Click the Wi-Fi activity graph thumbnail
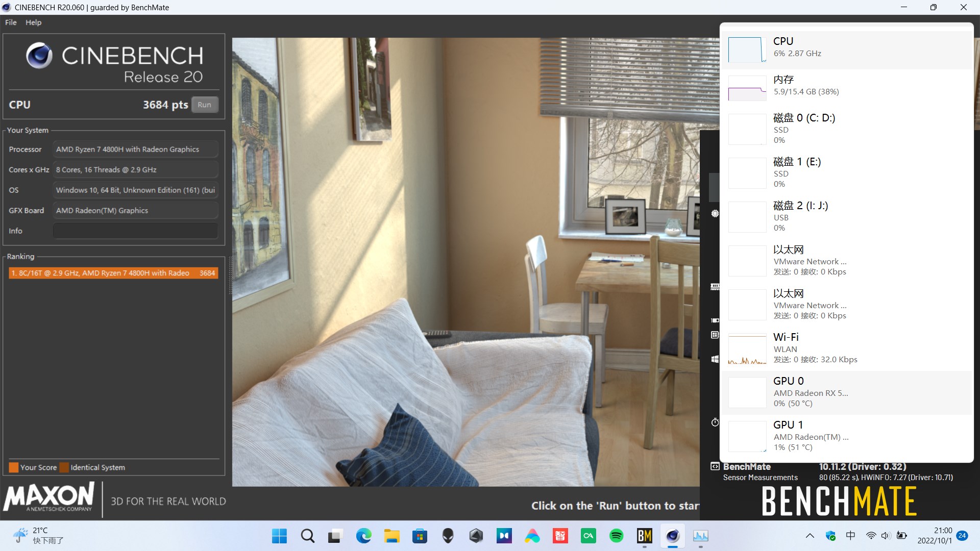 [747, 349]
